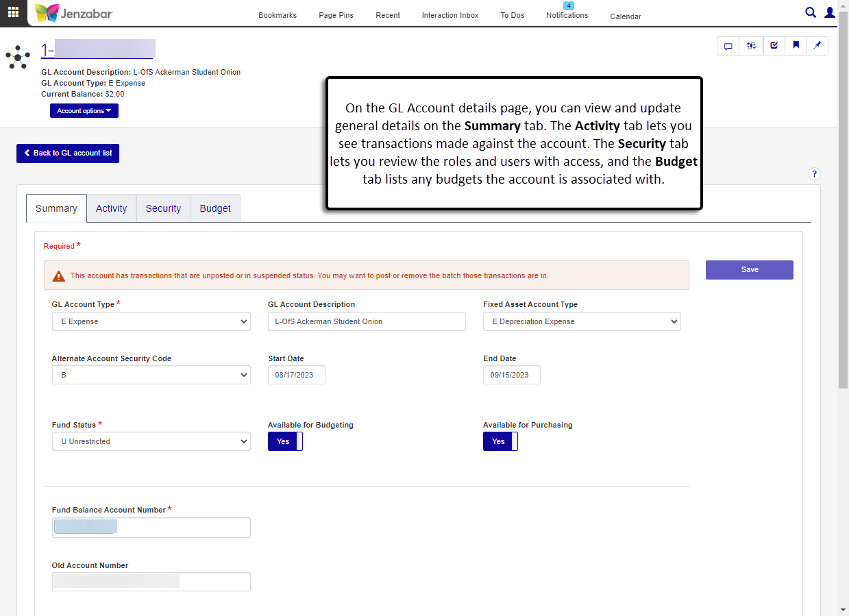The width and height of the screenshot is (849, 616).
Task: Open Alternate Account Security Code dropdown
Action: 151,375
